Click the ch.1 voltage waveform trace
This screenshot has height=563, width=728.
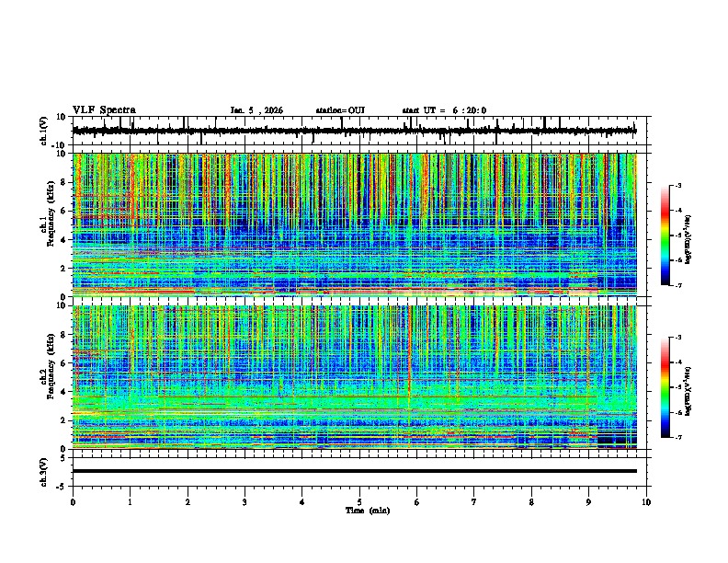(354, 131)
